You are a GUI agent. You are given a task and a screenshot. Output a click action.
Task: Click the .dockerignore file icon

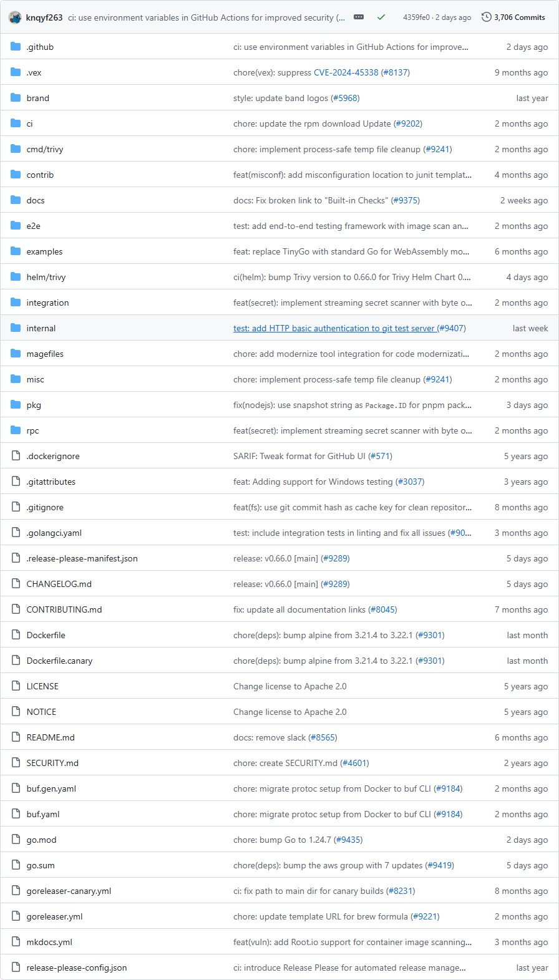click(16, 456)
